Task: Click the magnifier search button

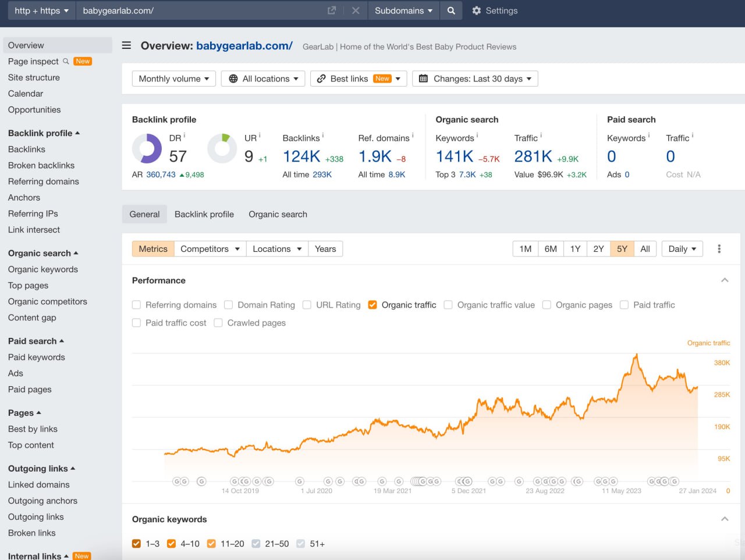Action: tap(451, 10)
